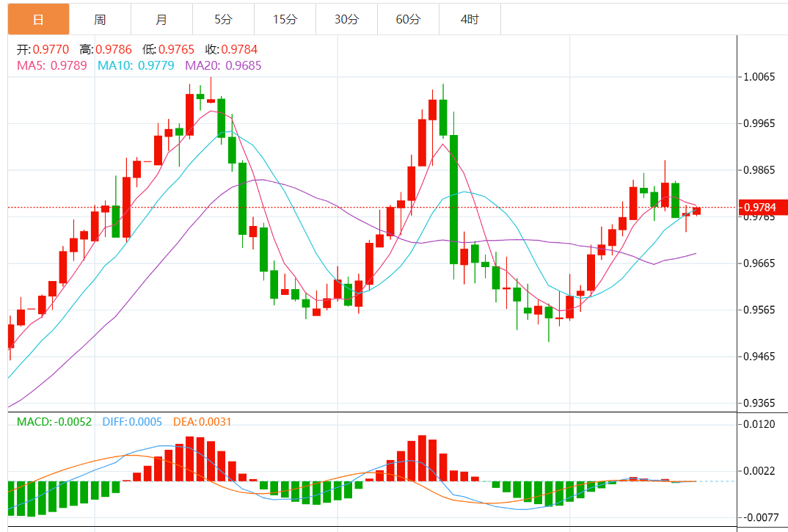Switch to the 周 weekly chart tab
Screen dimensions: 788x532
pos(100,20)
